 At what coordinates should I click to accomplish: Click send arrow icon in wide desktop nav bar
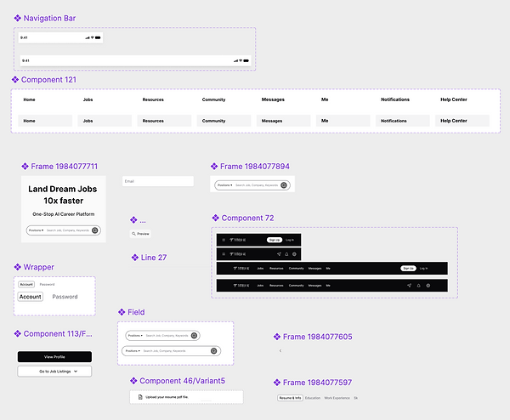(409, 286)
